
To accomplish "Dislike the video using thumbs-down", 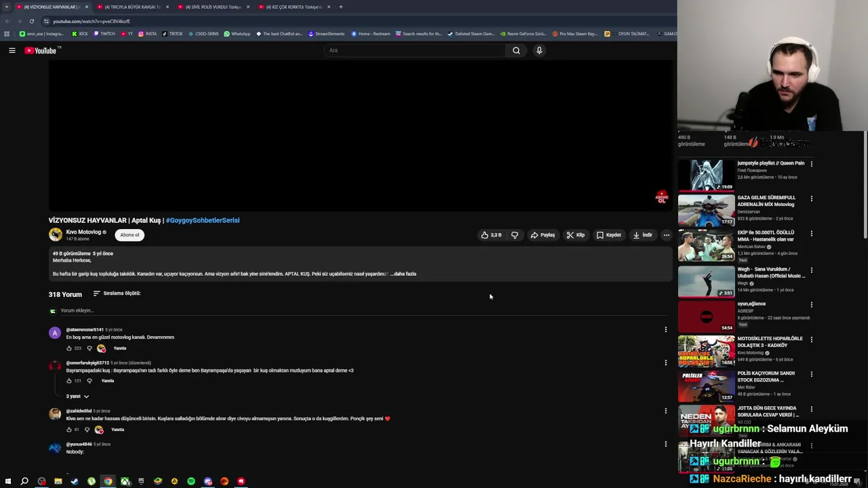I will [x=515, y=235].
